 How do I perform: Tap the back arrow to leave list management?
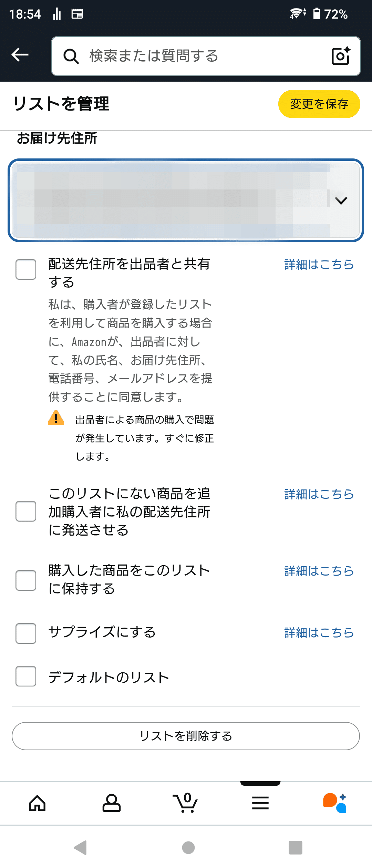coord(20,54)
